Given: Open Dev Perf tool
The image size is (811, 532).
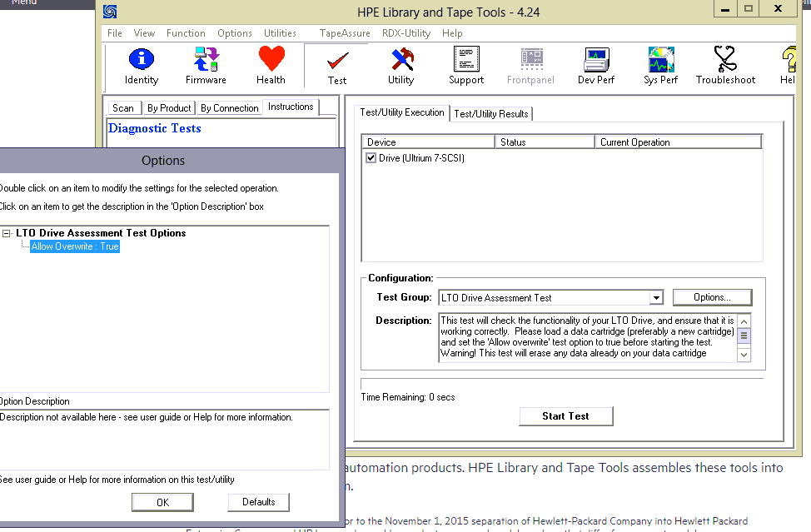Looking at the screenshot, I should pos(596,66).
